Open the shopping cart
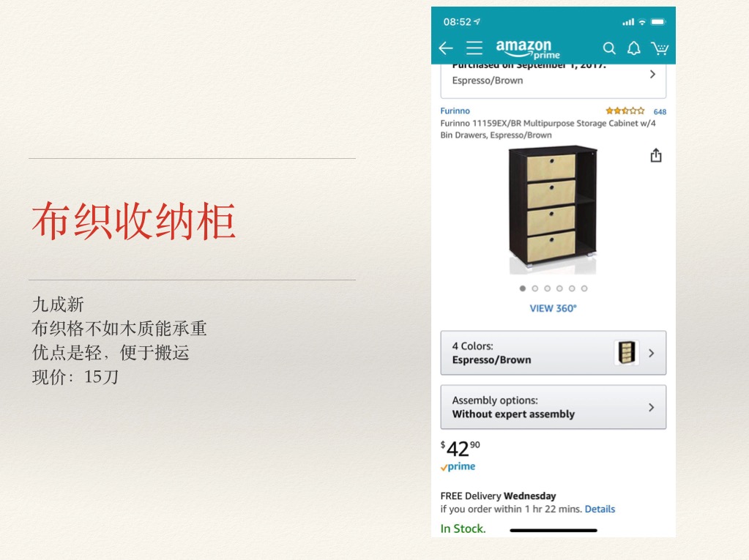 point(660,48)
